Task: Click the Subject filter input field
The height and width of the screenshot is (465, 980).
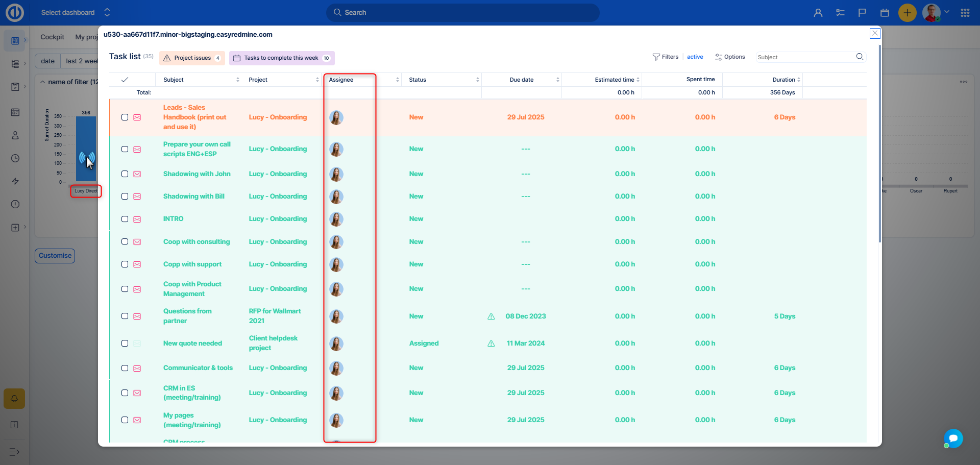Action: point(804,57)
